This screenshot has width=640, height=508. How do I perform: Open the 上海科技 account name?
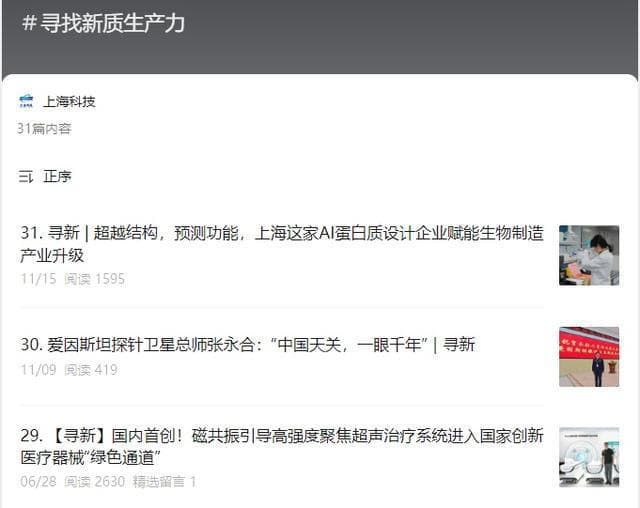pos(69,101)
